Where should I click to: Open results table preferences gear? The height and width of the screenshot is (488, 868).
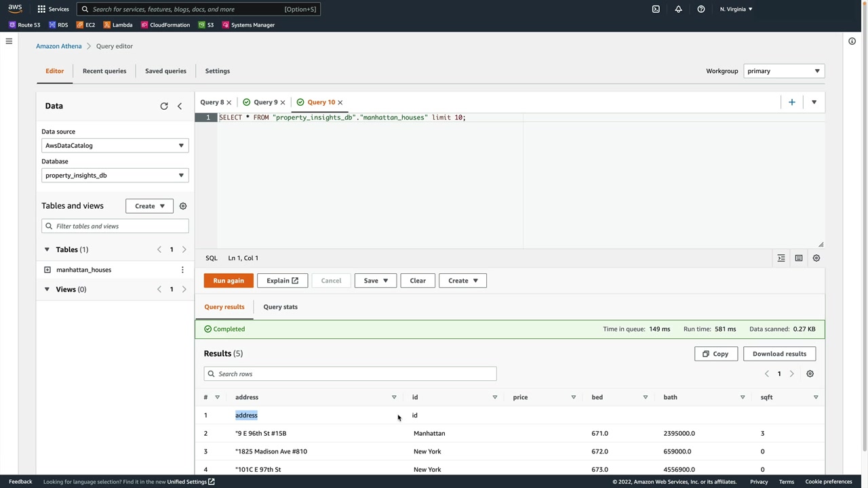[810, 374]
